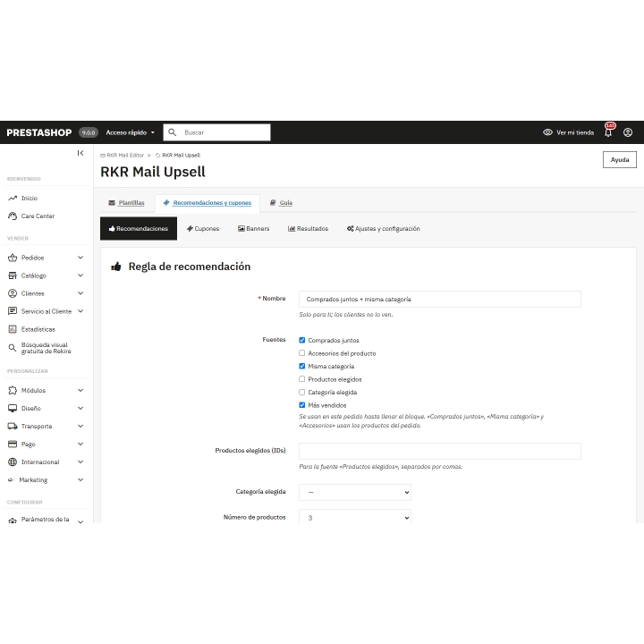The image size is (644, 644).
Task: Click the Productos elegidos (IDs) field
Action: (440, 451)
